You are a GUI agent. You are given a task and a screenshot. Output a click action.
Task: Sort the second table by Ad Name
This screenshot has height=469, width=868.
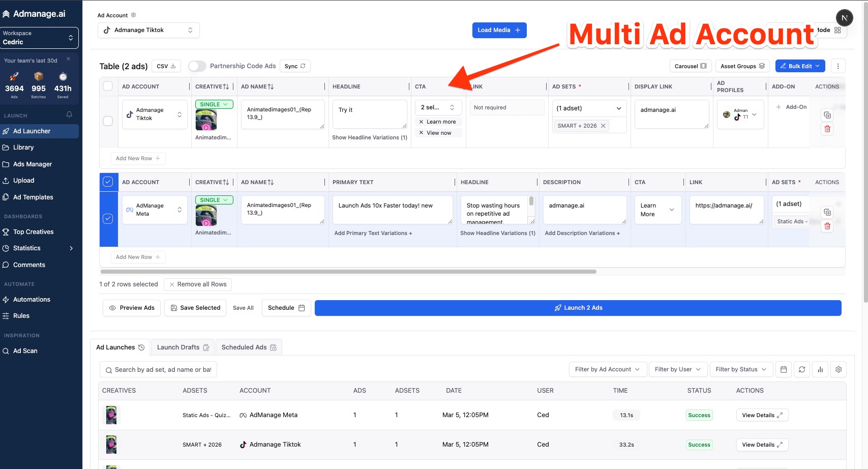pos(271,183)
